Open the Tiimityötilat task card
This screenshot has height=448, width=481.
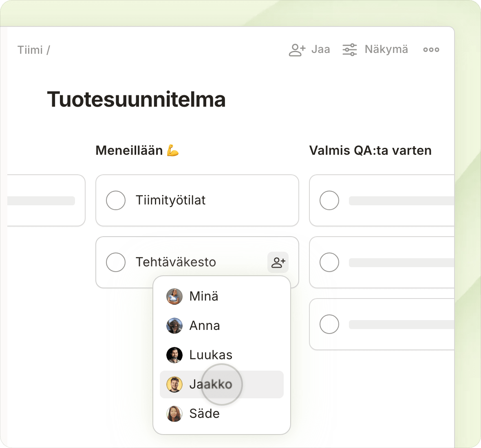pos(197,200)
